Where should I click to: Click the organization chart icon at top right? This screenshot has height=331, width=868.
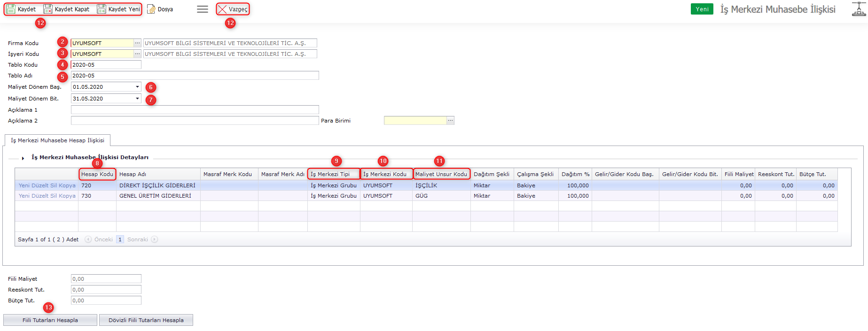point(859,9)
